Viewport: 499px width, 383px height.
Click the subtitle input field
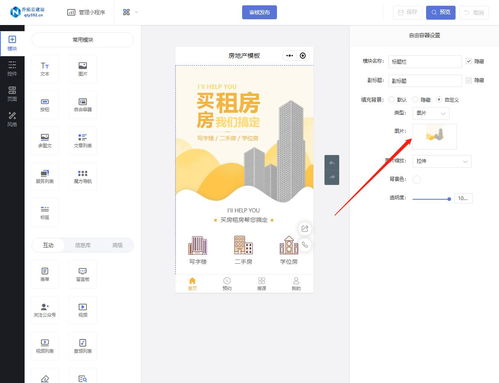(425, 80)
